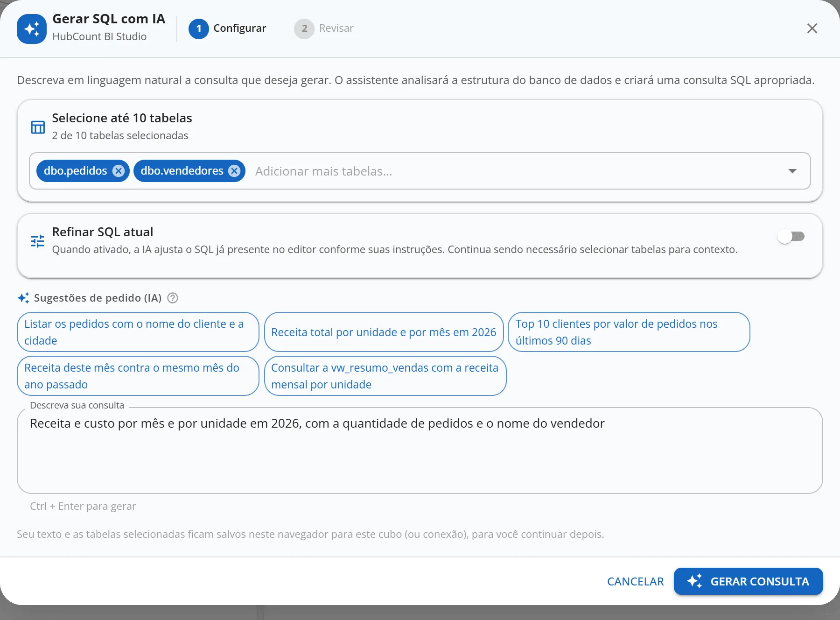Go to step 2 Revisar

(x=324, y=28)
